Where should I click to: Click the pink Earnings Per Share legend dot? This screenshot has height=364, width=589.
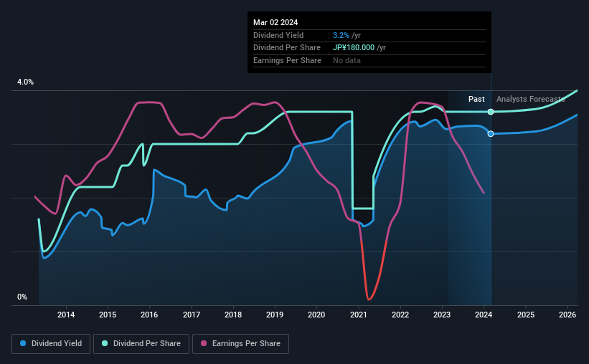[204, 343]
